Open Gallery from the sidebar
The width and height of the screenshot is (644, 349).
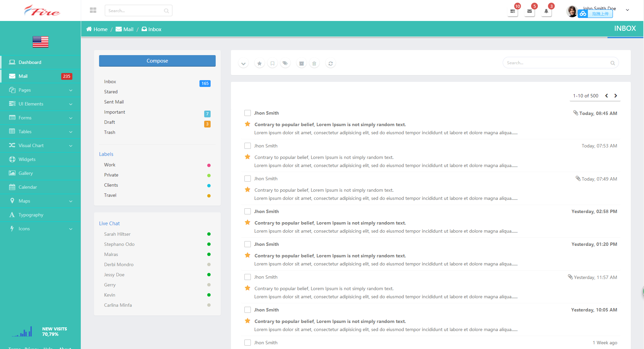41,173
